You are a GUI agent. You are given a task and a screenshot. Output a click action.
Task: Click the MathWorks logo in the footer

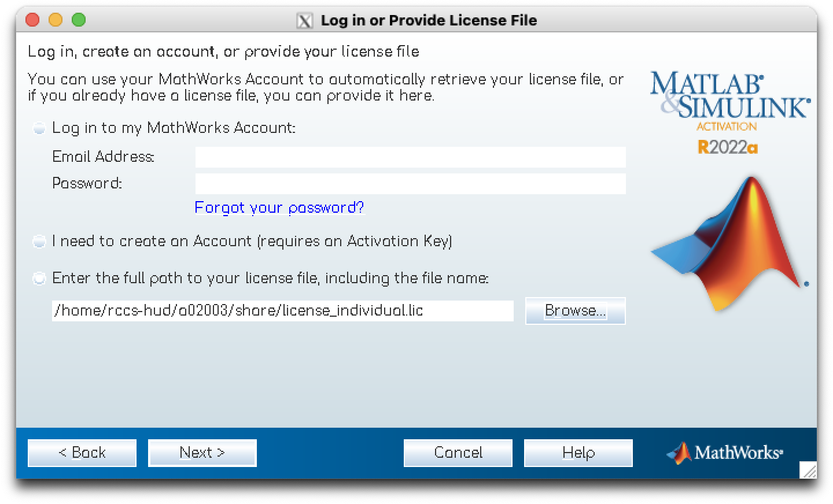tap(724, 453)
